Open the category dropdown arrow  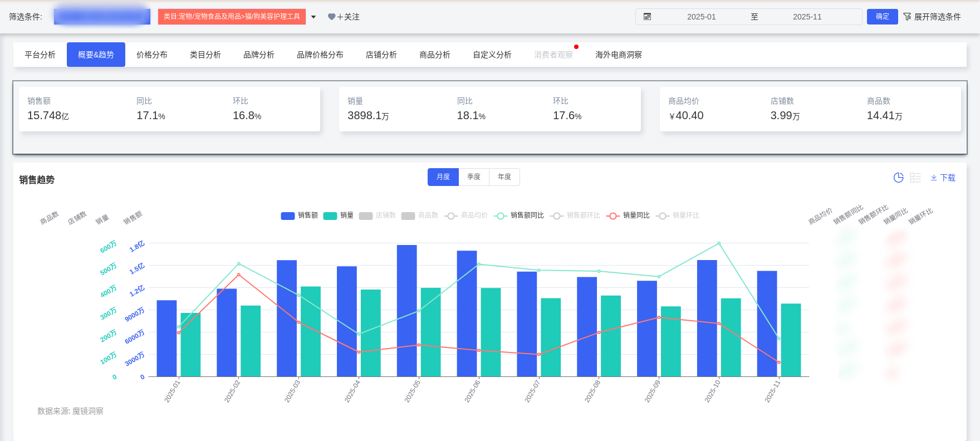click(313, 17)
